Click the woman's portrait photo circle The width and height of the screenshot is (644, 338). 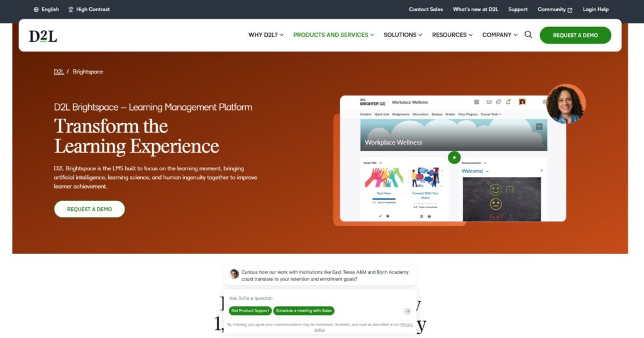[x=565, y=104]
